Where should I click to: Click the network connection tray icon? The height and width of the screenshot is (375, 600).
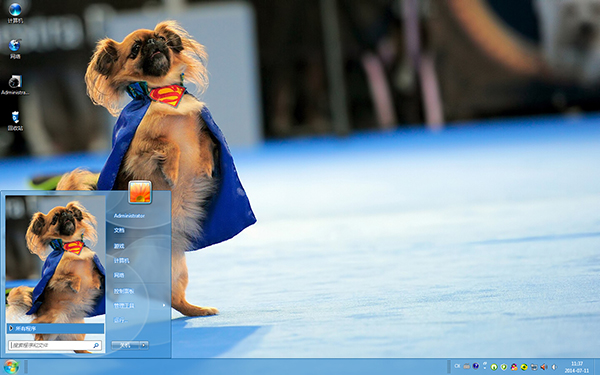534,367
